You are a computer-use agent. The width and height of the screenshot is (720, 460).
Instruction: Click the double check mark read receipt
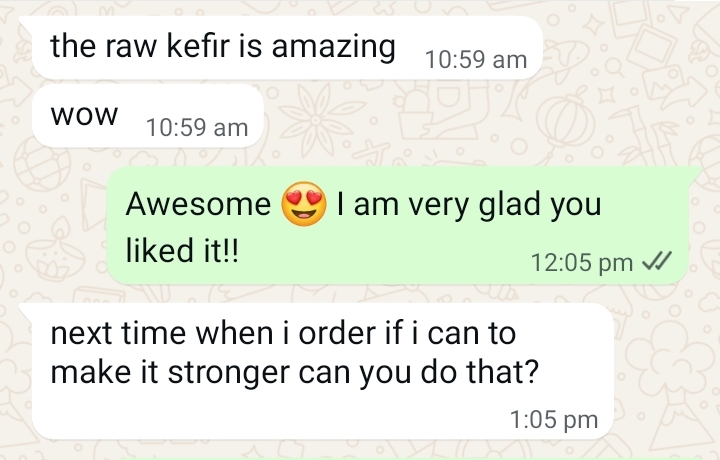[656, 262]
